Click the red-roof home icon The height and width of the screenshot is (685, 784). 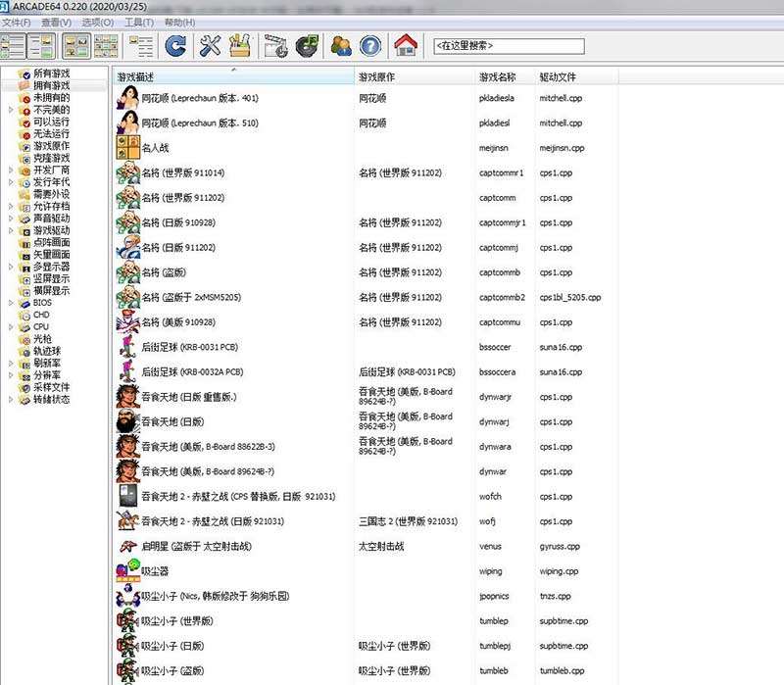point(406,45)
